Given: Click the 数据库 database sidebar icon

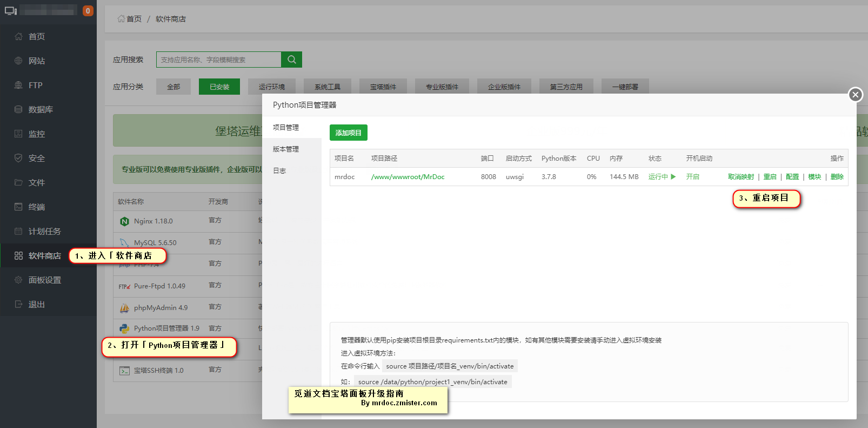Looking at the screenshot, I should pos(18,109).
